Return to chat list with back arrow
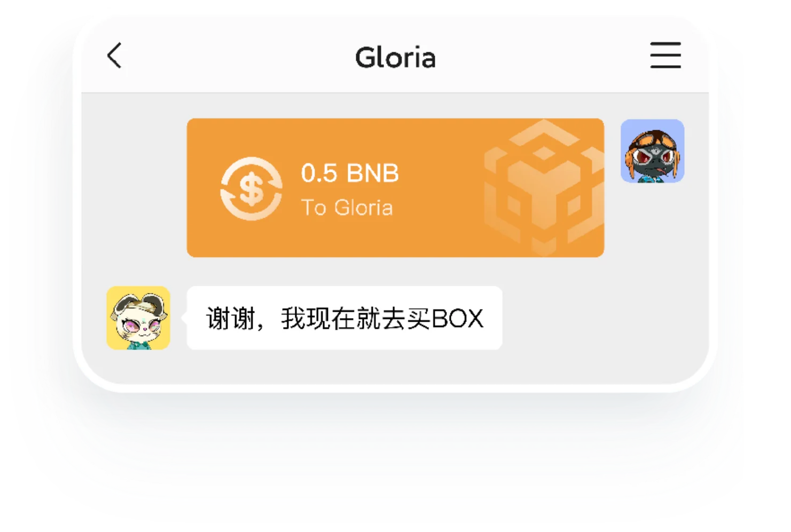The height and width of the screenshot is (532, 791). 114,55
